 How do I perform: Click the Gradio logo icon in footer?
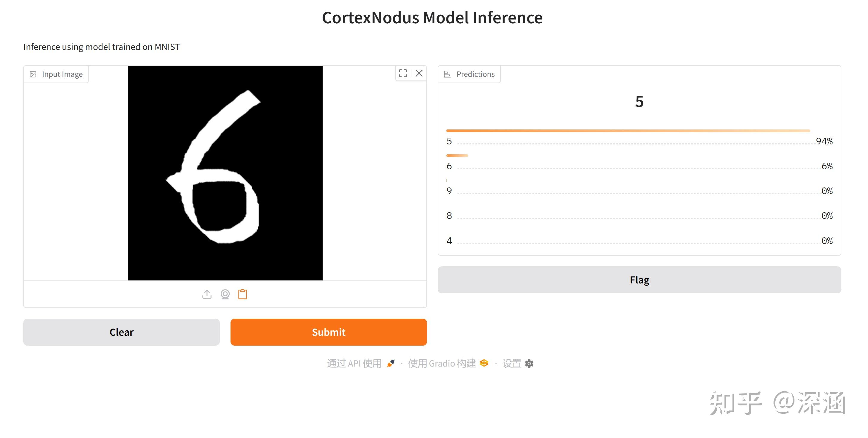point(484,363)
